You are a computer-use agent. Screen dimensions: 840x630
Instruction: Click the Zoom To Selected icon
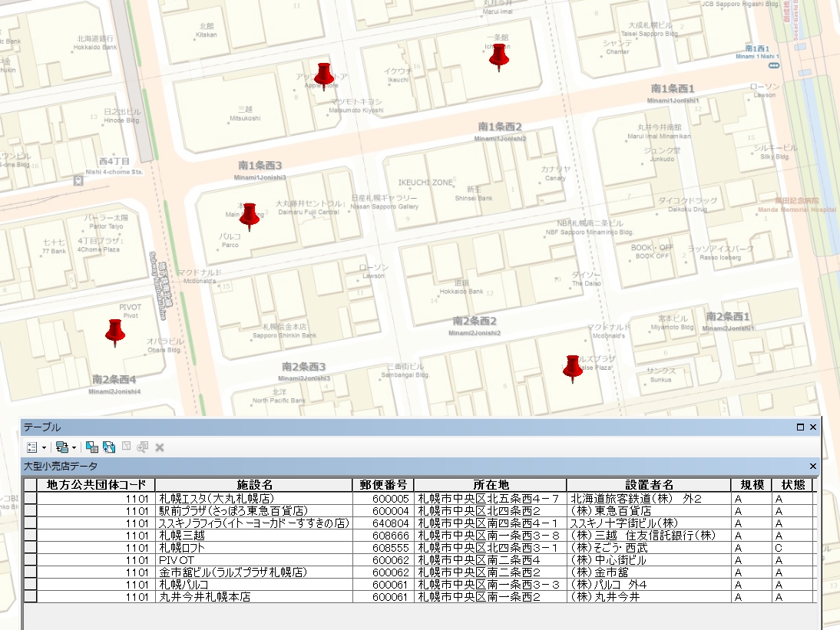click(143, 447)
